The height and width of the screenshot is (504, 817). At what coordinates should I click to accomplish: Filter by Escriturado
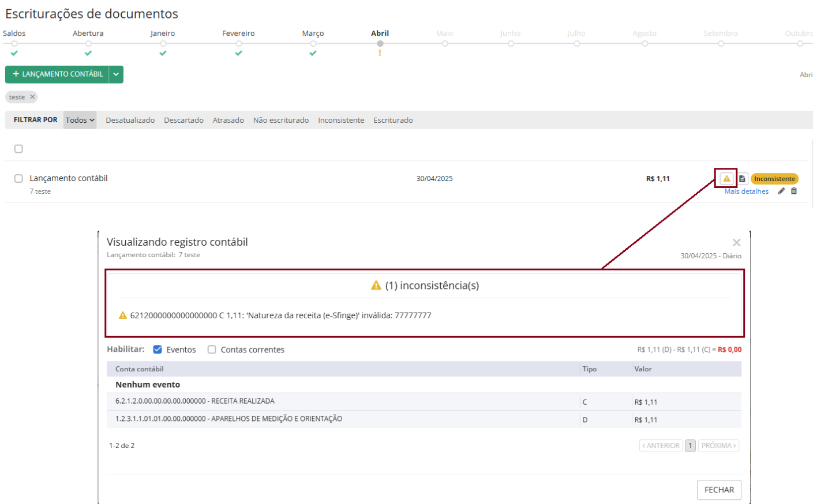coord(393,120)
